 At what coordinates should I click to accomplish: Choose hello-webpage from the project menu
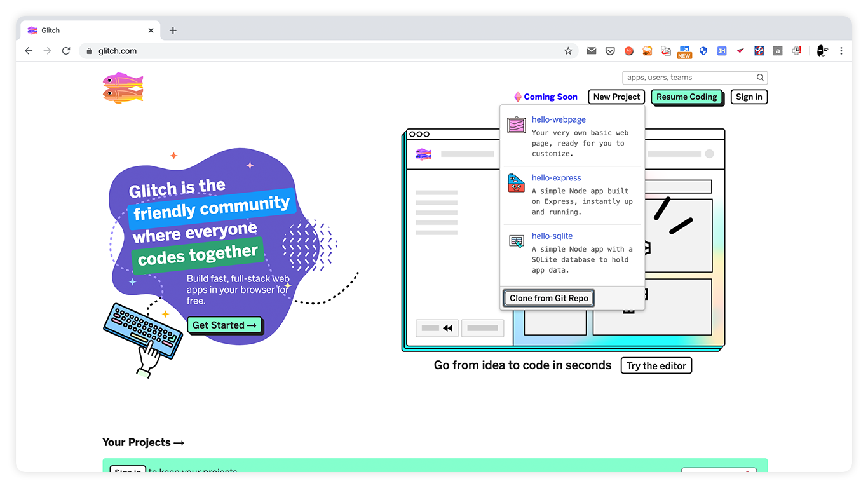[559, 119]
